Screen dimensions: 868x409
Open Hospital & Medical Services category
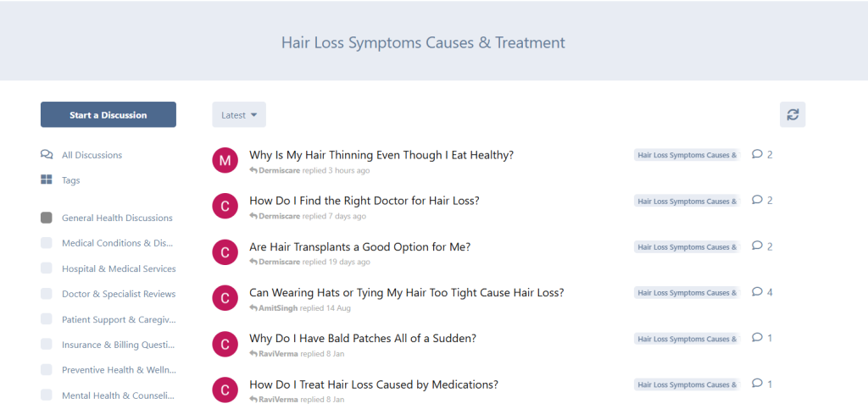(119, 268)
